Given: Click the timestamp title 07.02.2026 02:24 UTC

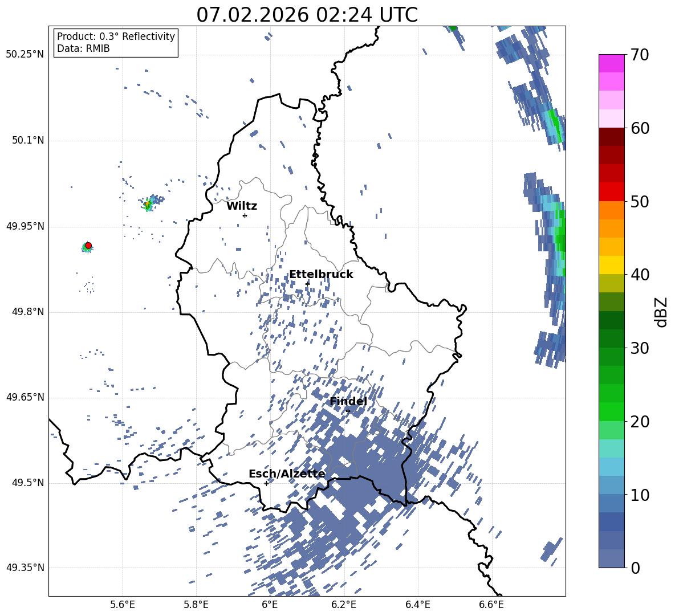Looking at the screenshot, I should 307,15.
